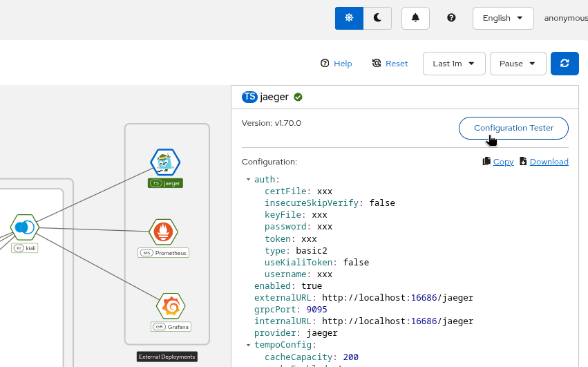The image size is (588, 367).
Task: Switch to dark theme
Action: pyautogui.click(x=377, y=18)
